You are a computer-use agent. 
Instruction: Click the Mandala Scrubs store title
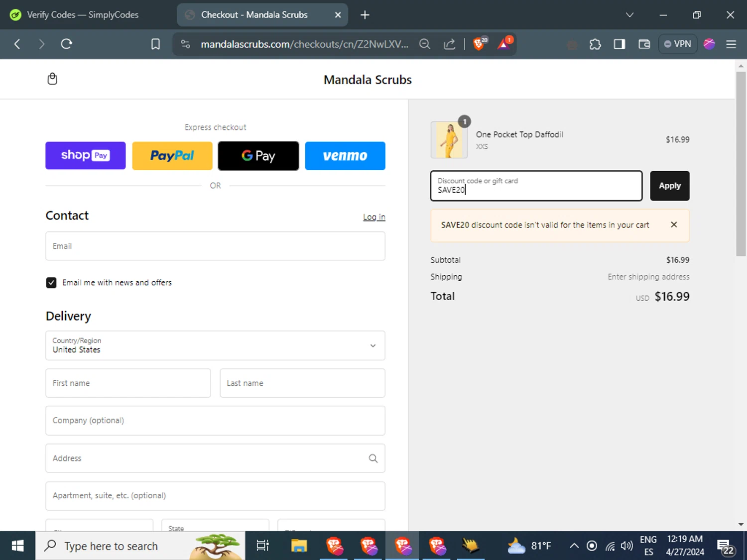pyautogui.click(x=368, y=80)
